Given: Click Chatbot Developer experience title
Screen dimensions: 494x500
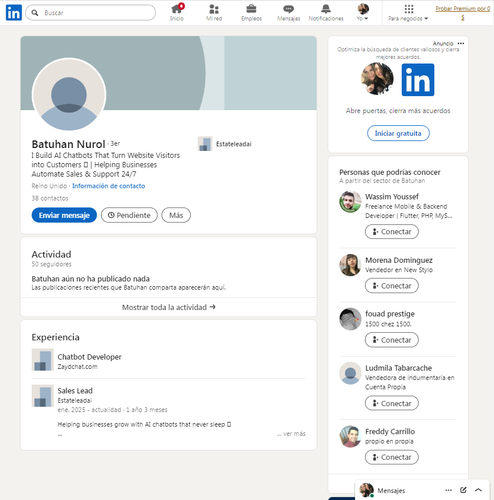Looking at the screenshot, I should pyautogui.click(x=89, y=357).
